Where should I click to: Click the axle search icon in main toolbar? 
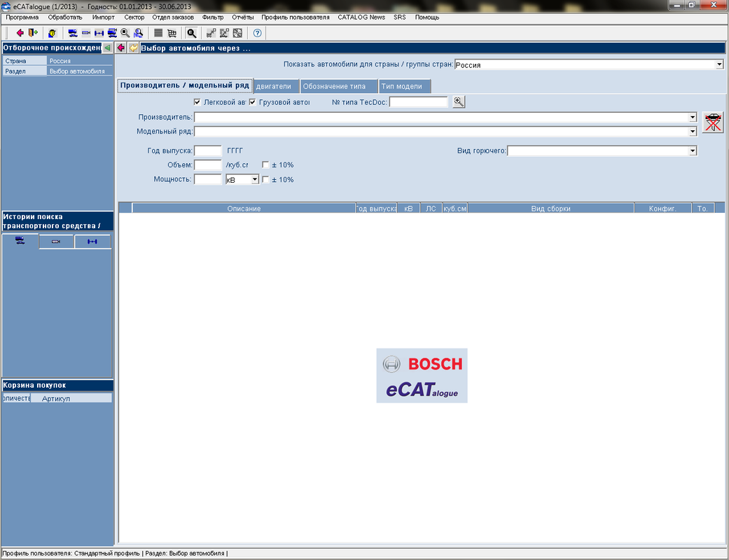[x=99, y=33]
